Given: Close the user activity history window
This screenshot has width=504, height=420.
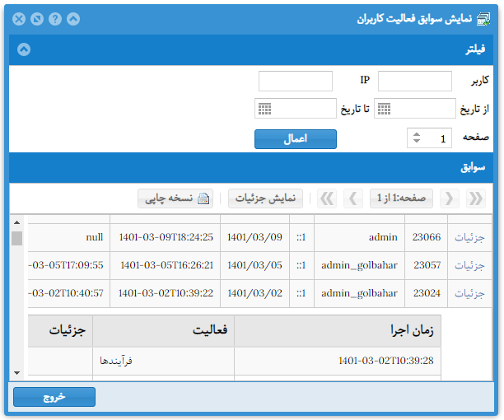Looking at the screenshot, I should pyautogui.click(x=19, y=19).
